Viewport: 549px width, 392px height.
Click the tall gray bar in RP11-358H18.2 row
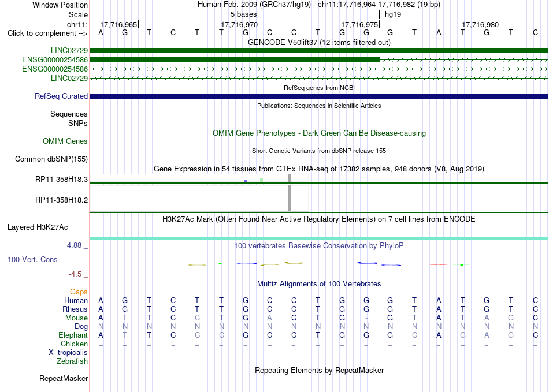(290, 198)
